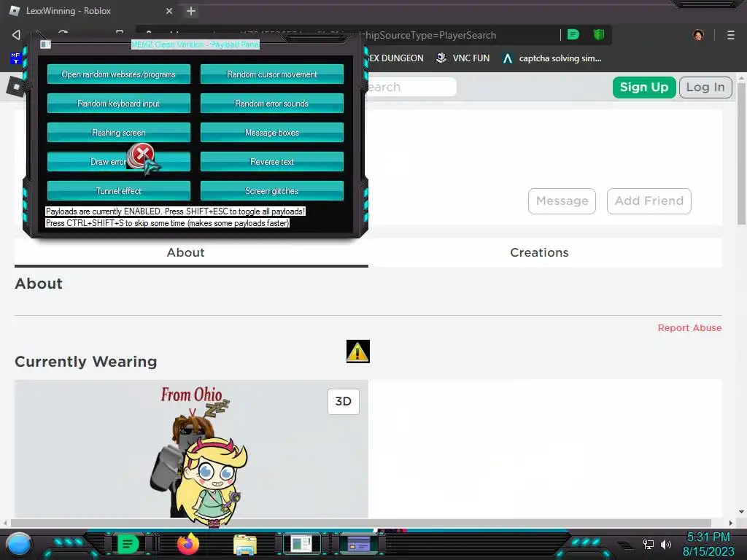Open a new browser tab

click(x=191, y=11)
